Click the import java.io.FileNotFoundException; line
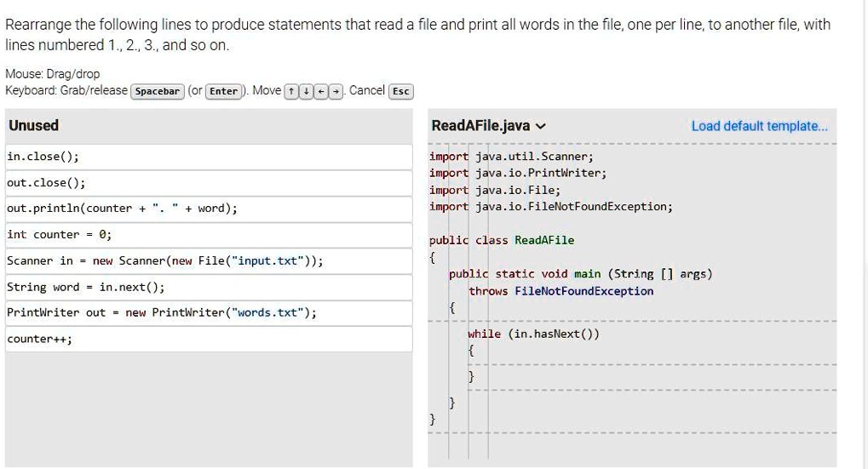 pyautogui.click(x=551, y=207)
